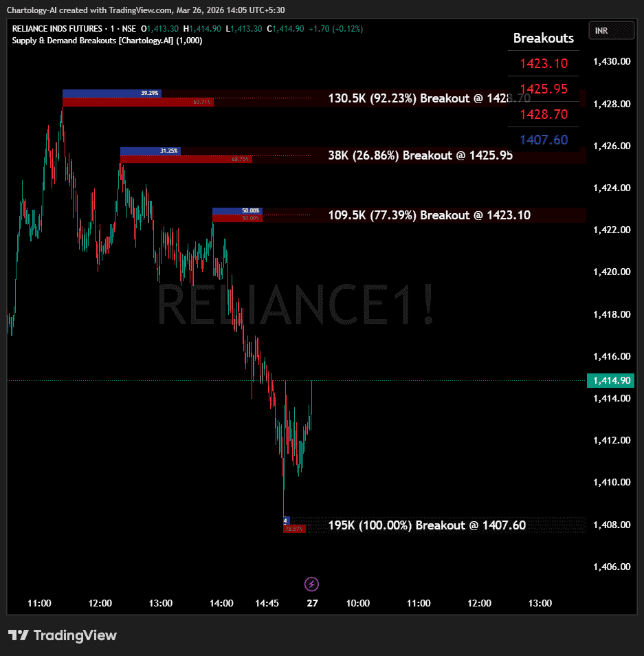The width and height of the screenshot is (644, 656).
Task: Select blue 1407.60 in the Breakouts table
Action: pyautogui.click(x=543, y=140)
